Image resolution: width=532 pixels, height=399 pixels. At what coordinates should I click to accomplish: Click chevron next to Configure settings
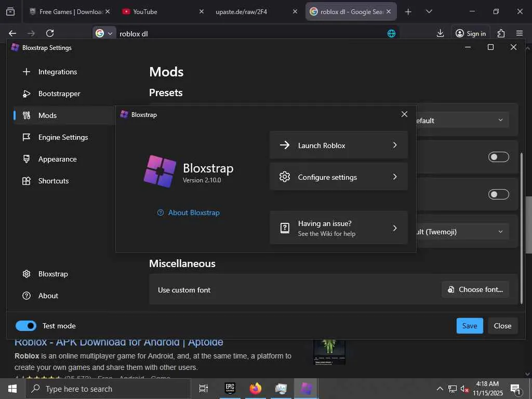pos(395,177)
